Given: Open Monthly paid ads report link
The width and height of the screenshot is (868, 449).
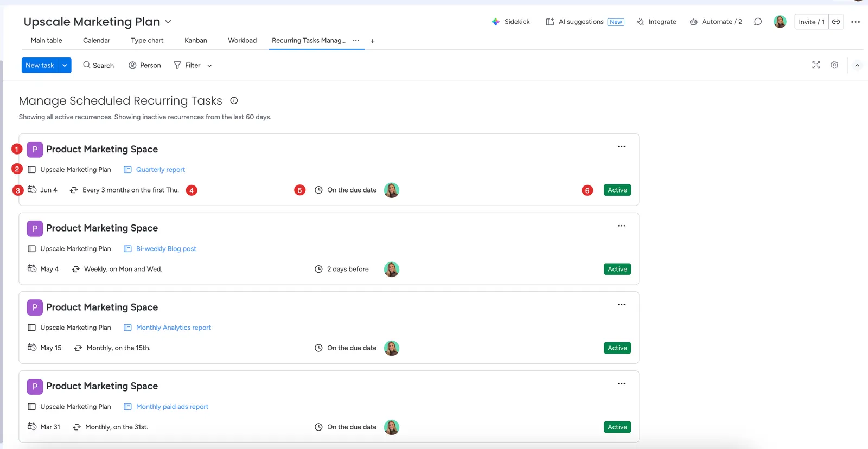Looking at the screenshot, I should (172, 407).
